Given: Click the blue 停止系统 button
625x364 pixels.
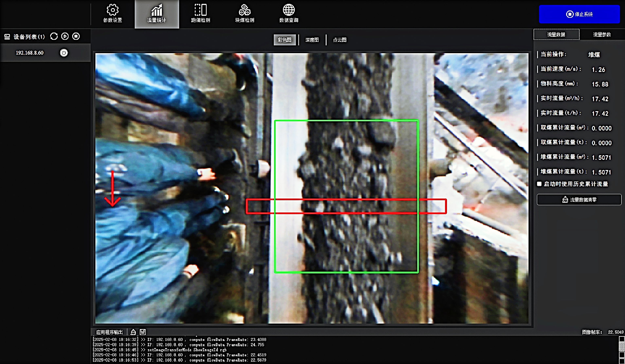Looking at the screenshot, I should point(579,14).
